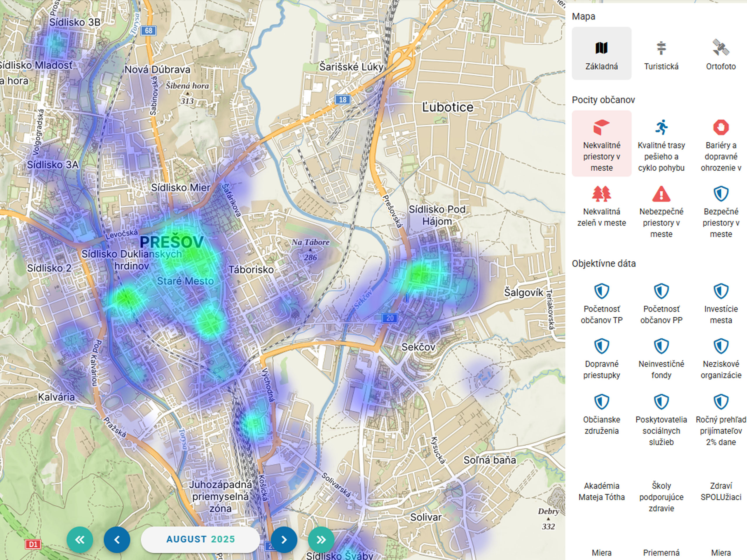Click the Sídlisko Mier map label

pyautogui.click(x=181, y=187)
